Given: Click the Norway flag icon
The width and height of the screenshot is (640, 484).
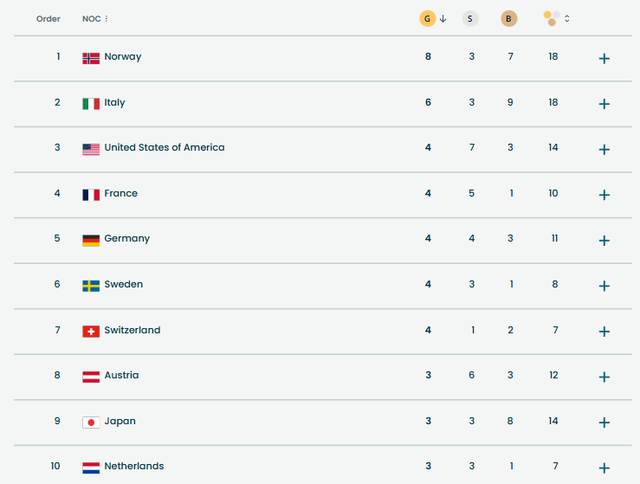Looking at the screenshot, I should click(91, 58).
